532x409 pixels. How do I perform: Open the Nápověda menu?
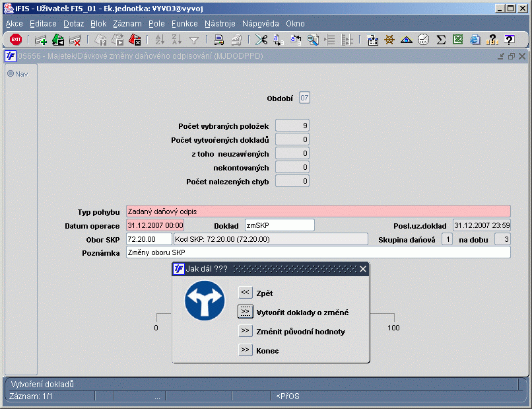coord(261,24)
